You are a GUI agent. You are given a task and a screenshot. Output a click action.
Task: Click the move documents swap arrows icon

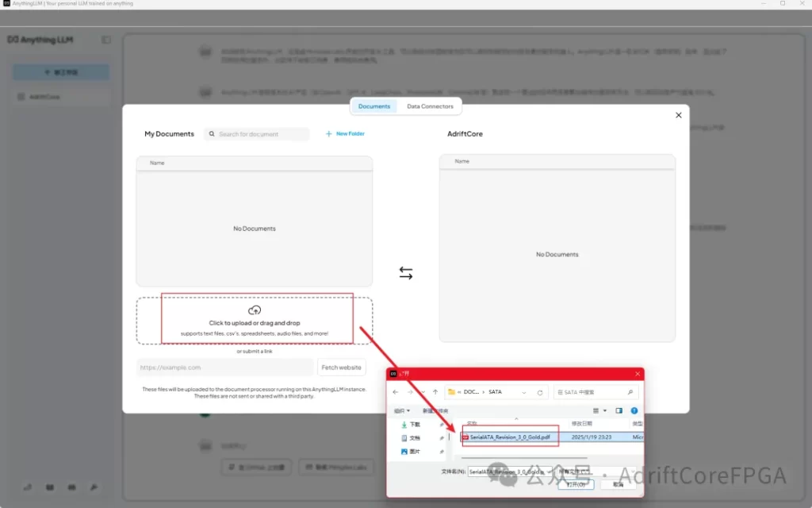click(406, 273)
